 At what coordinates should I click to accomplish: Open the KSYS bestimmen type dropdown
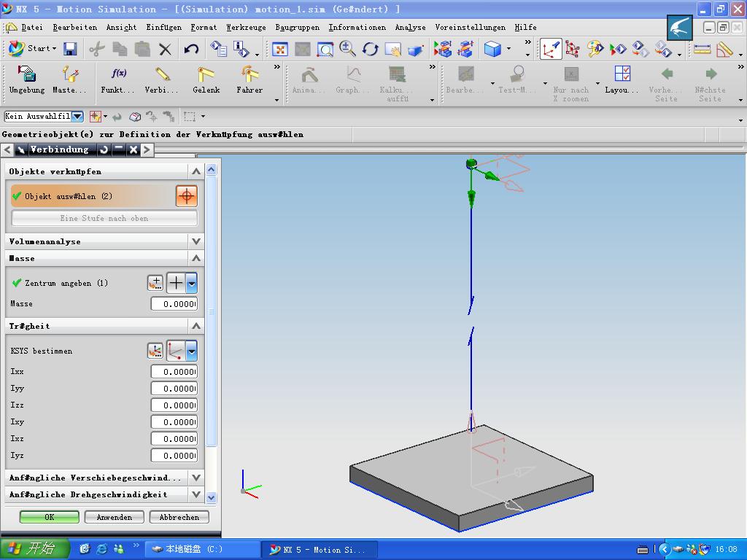pos(191,351)
